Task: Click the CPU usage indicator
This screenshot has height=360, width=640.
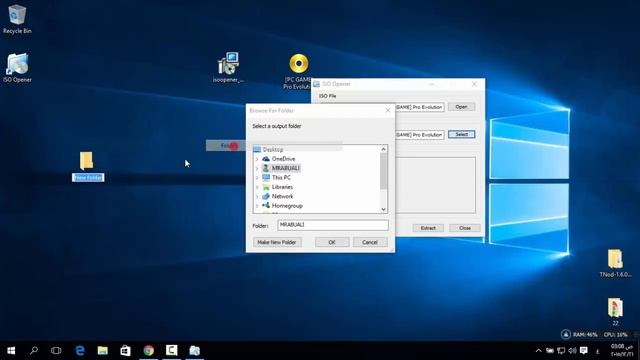Action: pyautogui.click(x=616, y=334)
